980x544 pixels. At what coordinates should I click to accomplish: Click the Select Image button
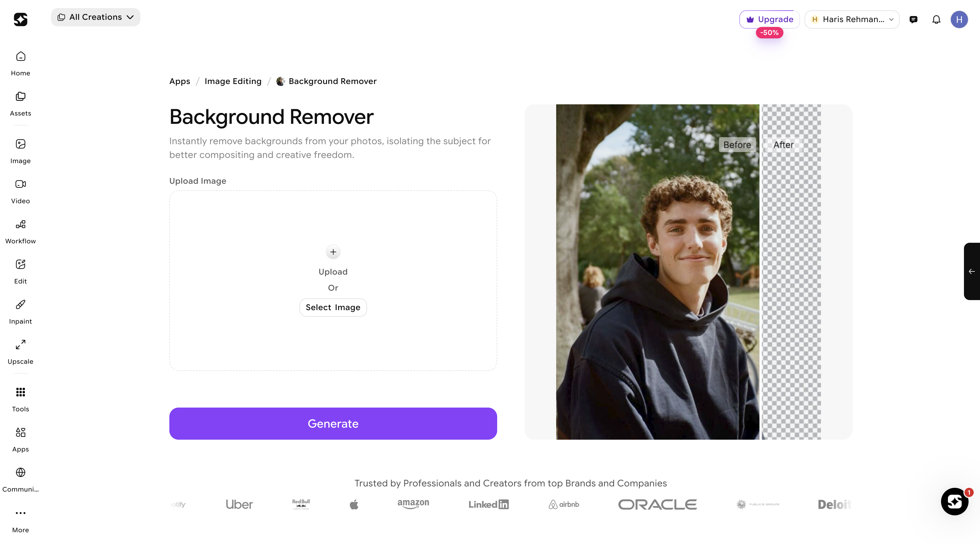click(333, 307)
